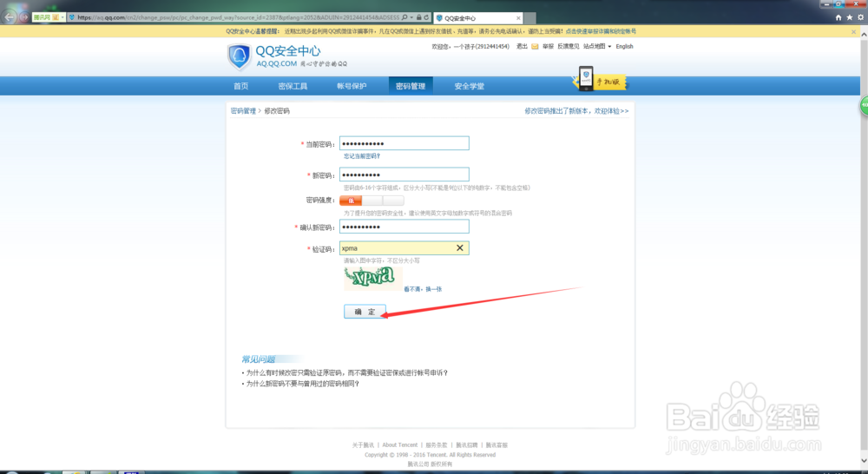Click 服务条款 footer link
The image size is (868, 474).
pyautogui.click(x=437, y=445)
